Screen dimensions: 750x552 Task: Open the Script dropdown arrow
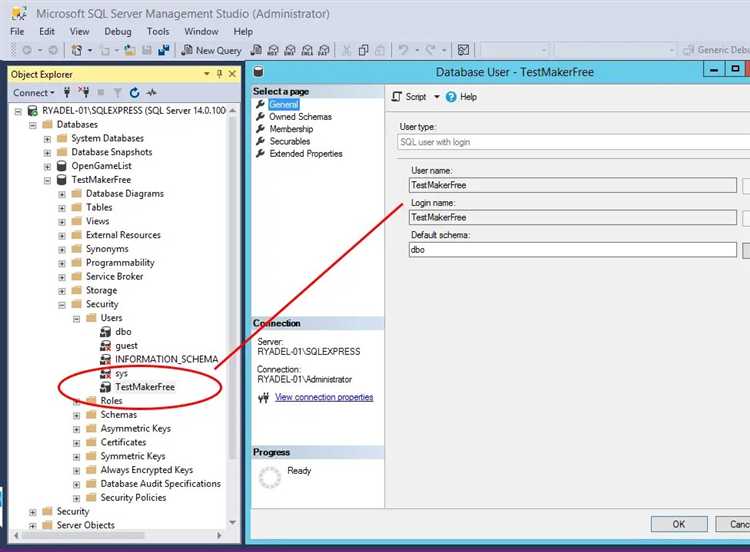[437, 97]
